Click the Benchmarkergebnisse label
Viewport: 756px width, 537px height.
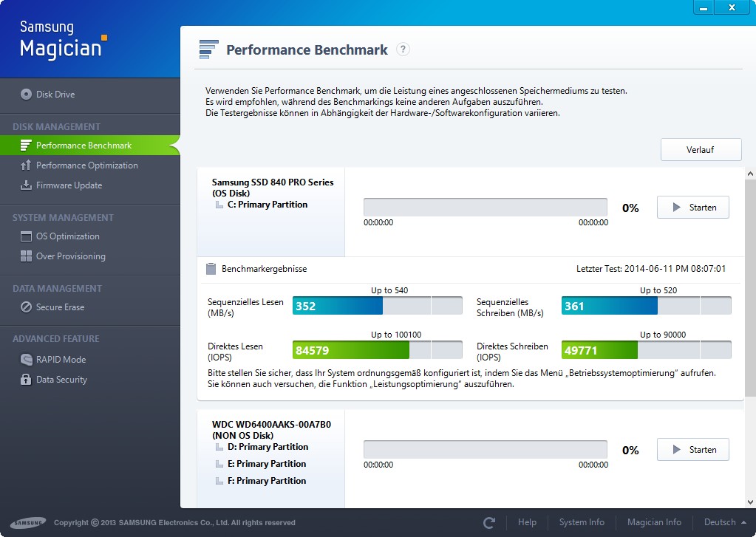265,269
